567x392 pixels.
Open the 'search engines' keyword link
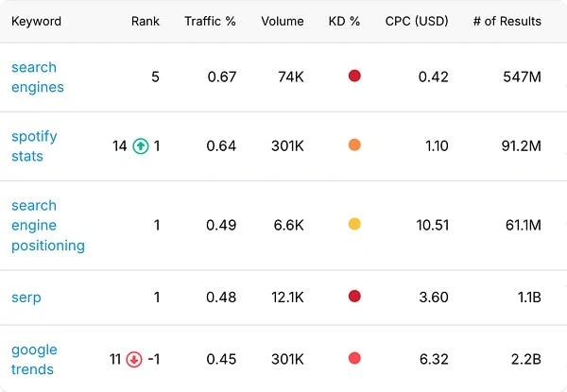[x=38, y=77]
